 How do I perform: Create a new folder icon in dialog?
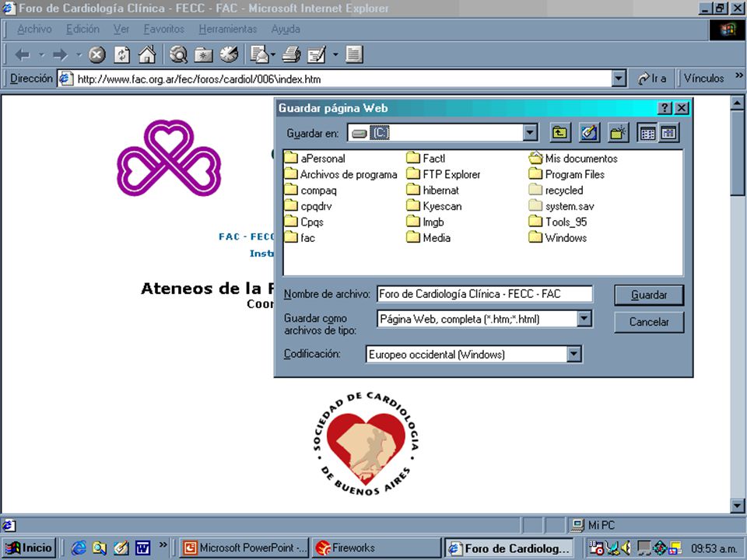(618, 133)
